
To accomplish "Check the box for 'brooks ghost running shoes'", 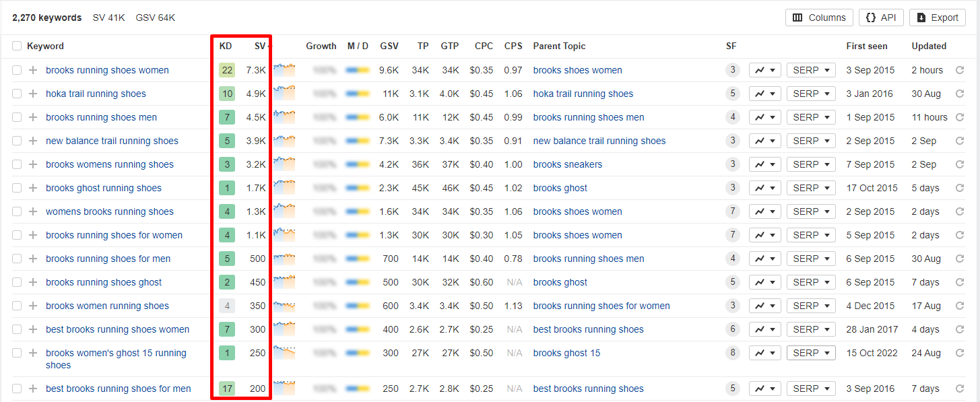I will click(17, 188).
